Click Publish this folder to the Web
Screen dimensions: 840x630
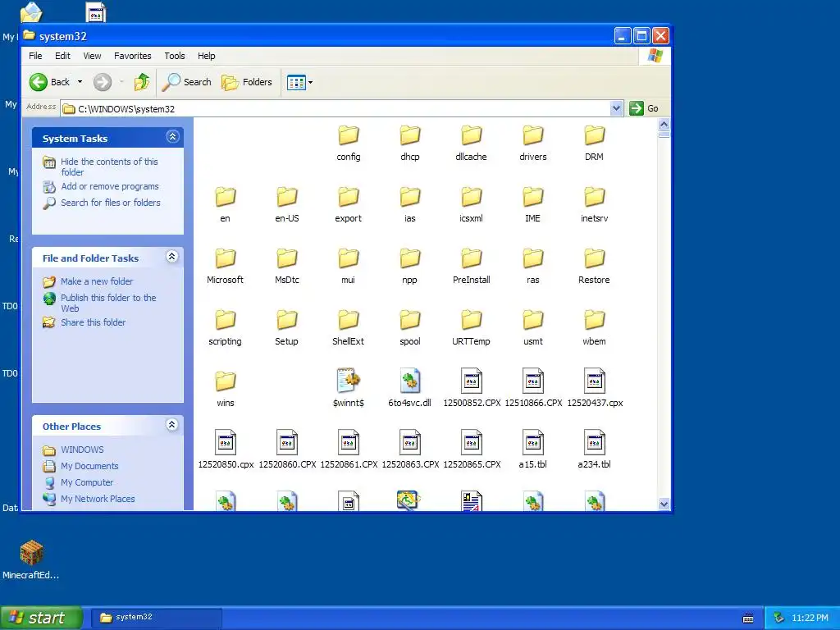[x=108, y=303]
